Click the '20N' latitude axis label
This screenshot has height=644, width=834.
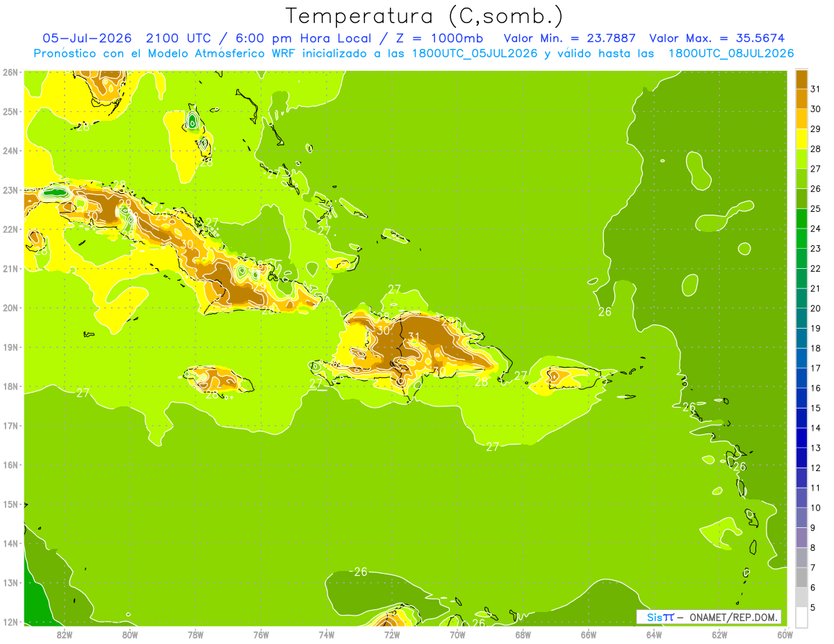pos(10,308)
